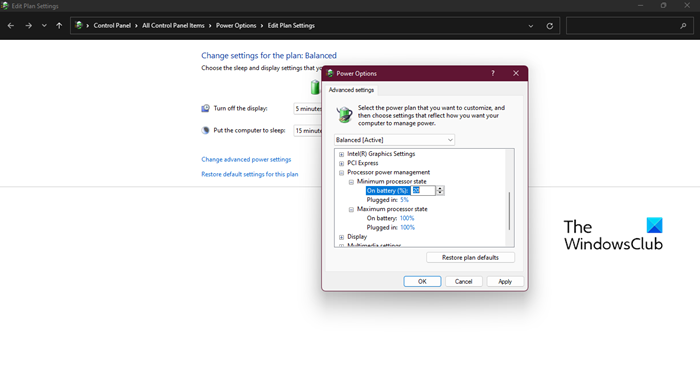This screenshot has width=700, height=369.
Task: Select the Advanced settings tab
Action: tap(351, 90)
